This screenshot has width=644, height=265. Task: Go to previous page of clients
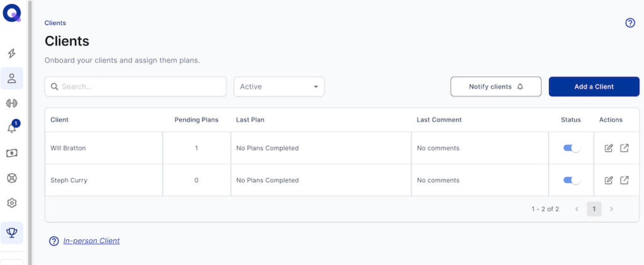point(577,209)
